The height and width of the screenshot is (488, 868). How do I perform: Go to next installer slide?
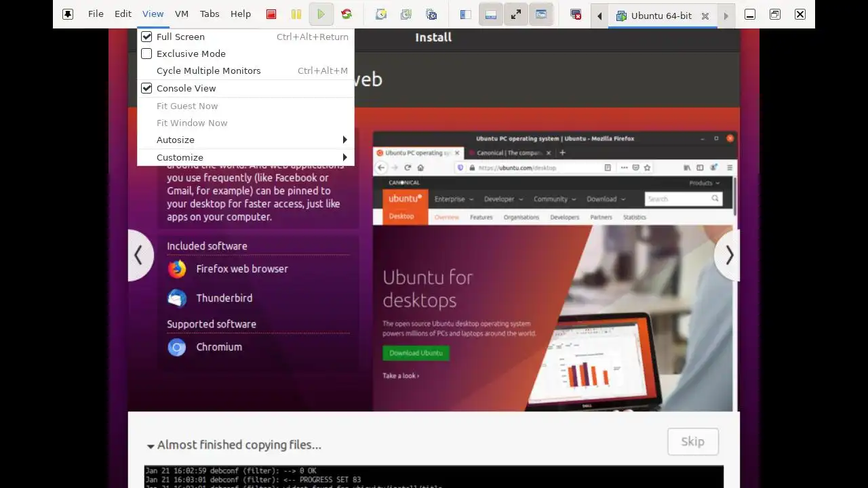728,255
